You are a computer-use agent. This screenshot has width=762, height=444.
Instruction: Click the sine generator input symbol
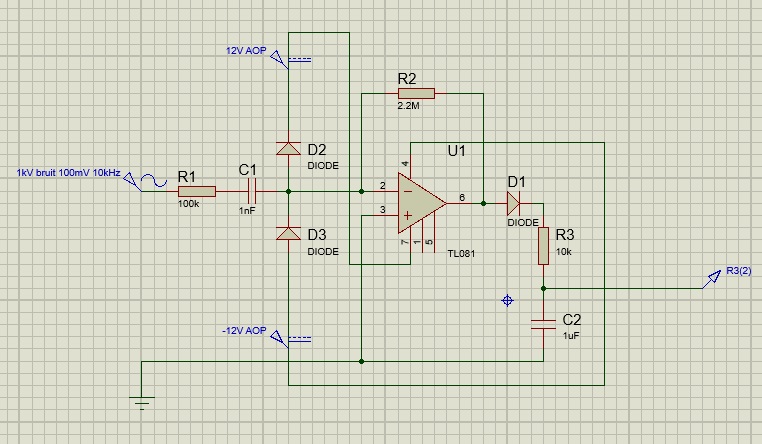point(154,181)
